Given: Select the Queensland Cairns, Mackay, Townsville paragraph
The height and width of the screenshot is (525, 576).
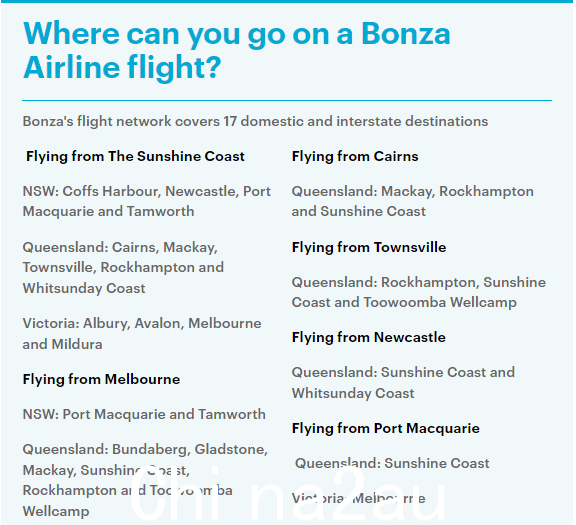Looking at the screenshot, I should tap(123, 267).
